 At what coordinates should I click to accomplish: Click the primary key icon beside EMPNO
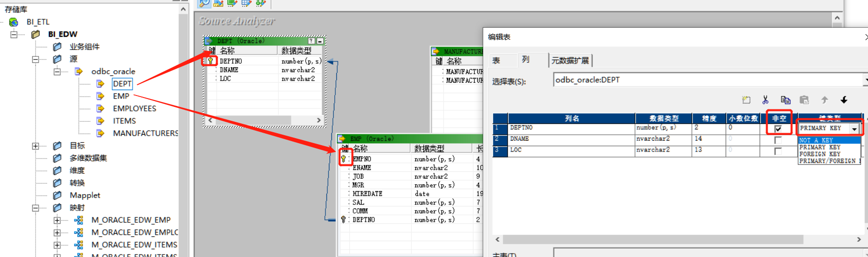coord(343,159)
